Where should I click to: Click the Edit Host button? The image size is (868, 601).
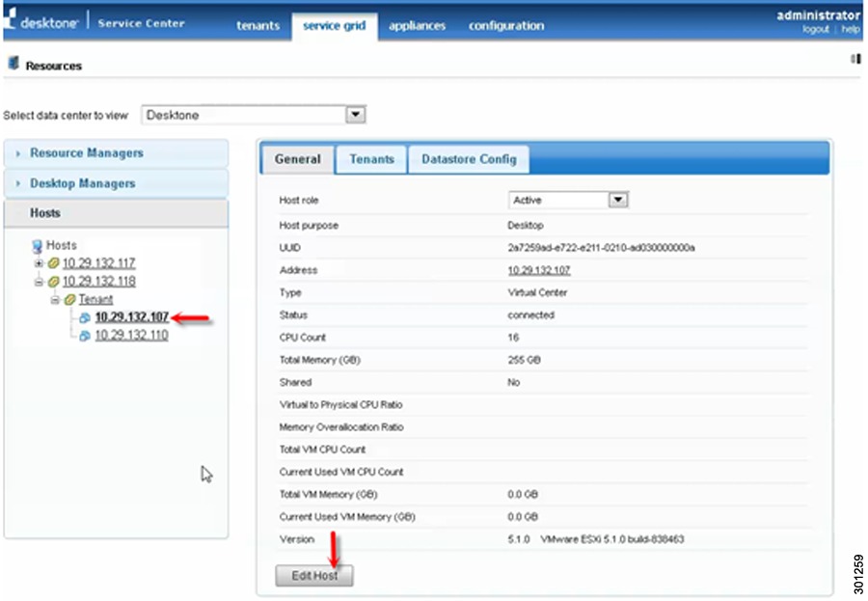click(x=313, y=576)
